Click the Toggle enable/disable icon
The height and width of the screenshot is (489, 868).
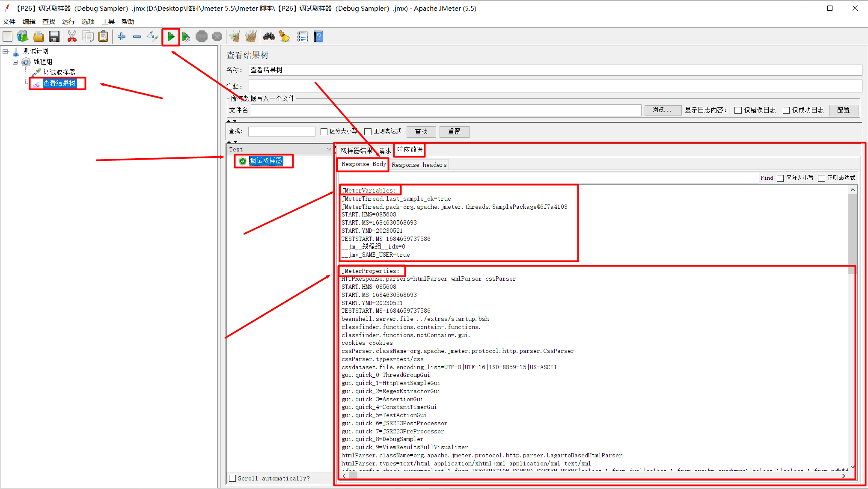(x=152, y=37)
